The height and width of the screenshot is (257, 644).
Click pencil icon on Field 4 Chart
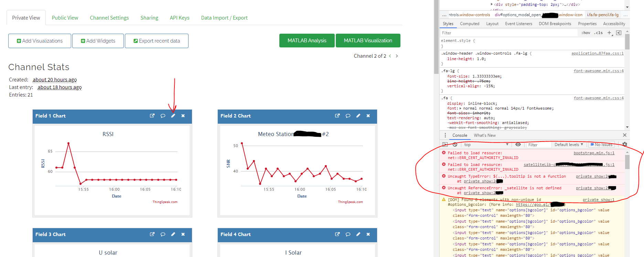[x=358, y=234]
